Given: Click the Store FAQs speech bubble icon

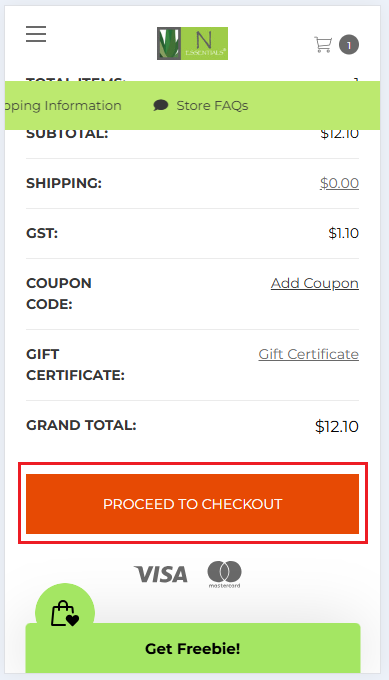Looking at the screenshot, I should coord(161,105).
